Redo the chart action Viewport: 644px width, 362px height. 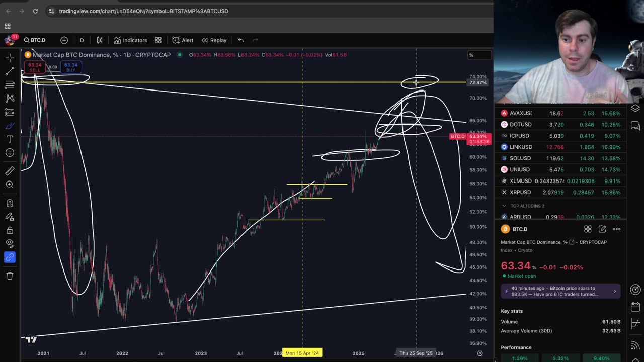[255, 40]
